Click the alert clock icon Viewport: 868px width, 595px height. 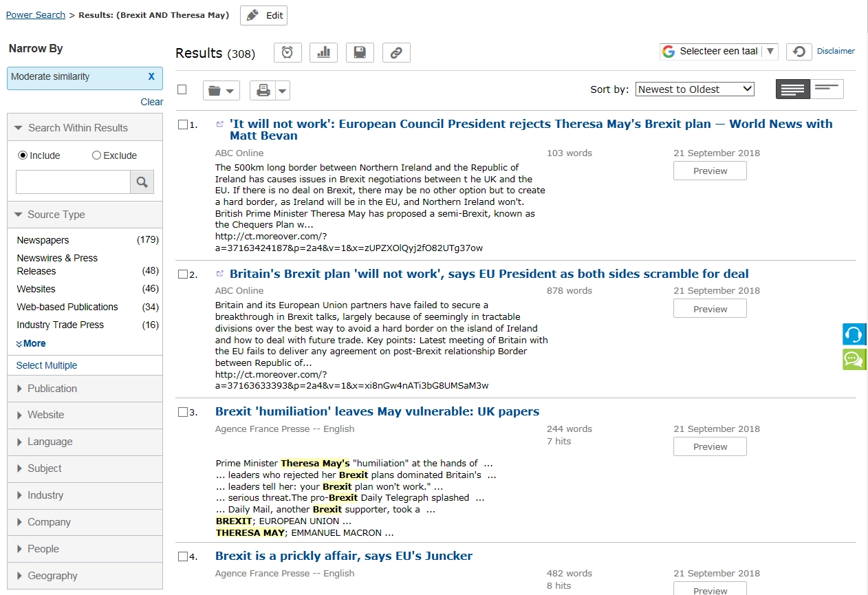pos(287,52)
